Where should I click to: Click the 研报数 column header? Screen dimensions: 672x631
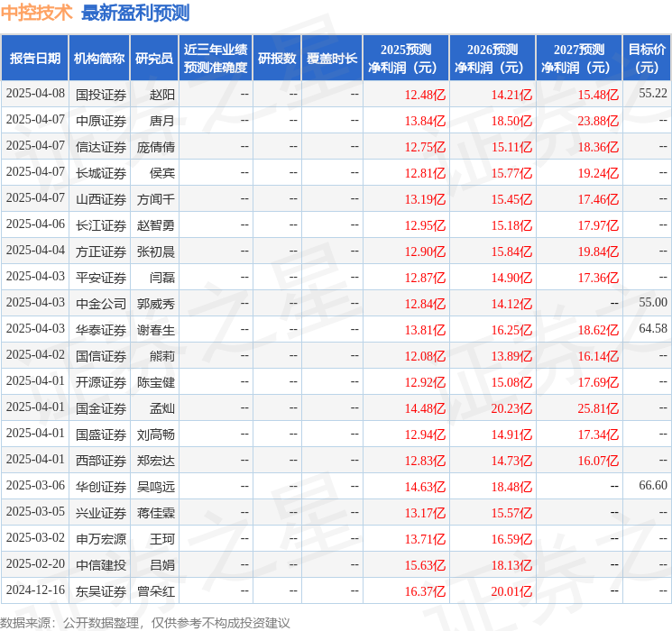(277, 59)
